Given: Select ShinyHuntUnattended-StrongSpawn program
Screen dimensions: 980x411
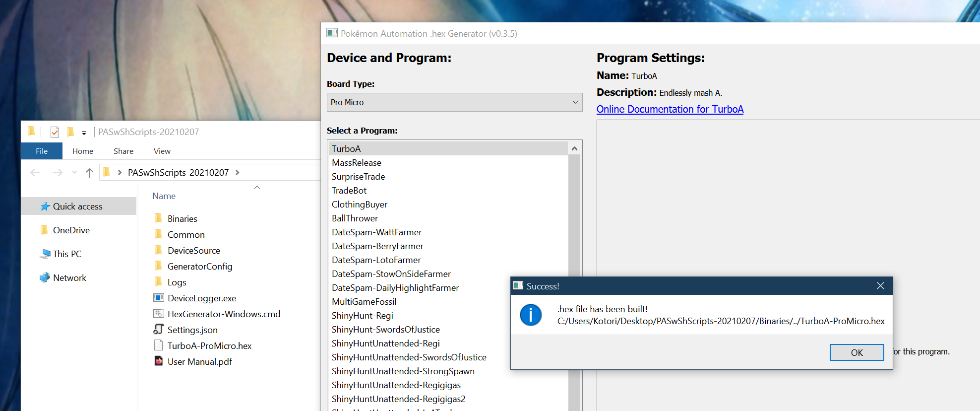Looking at the screenshot, I should [x=448, y=371].
